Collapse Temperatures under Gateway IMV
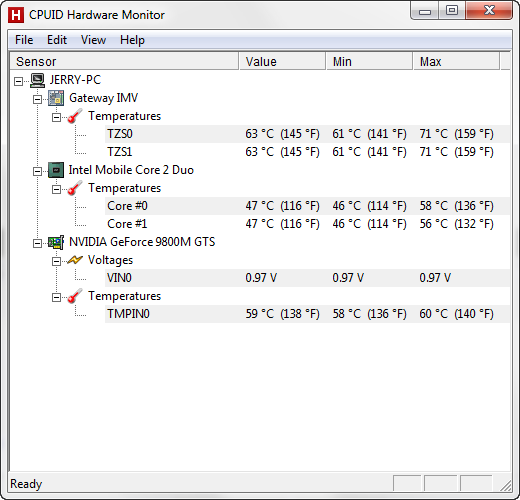Screen dimensions: 520x500 (x=56, y=117)
